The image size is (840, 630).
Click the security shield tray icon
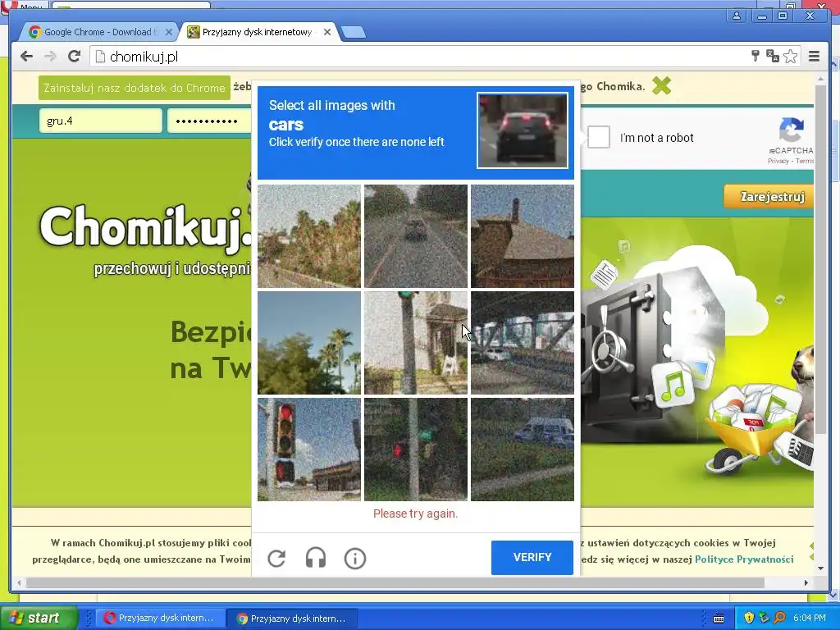point(748,618)
